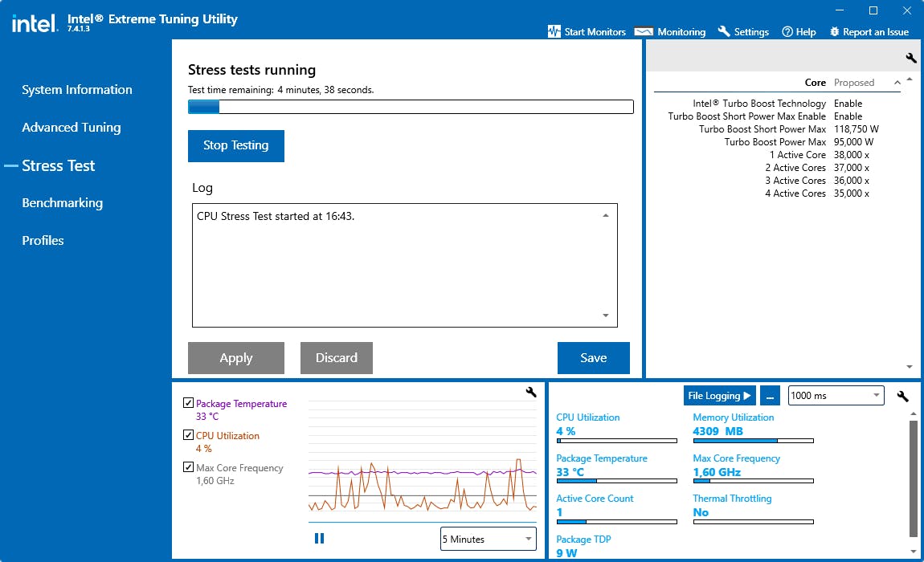This screenshot has width=924, height=562.
Task: Collapse the Core proposed section chevron
Action: click(897, 83)
